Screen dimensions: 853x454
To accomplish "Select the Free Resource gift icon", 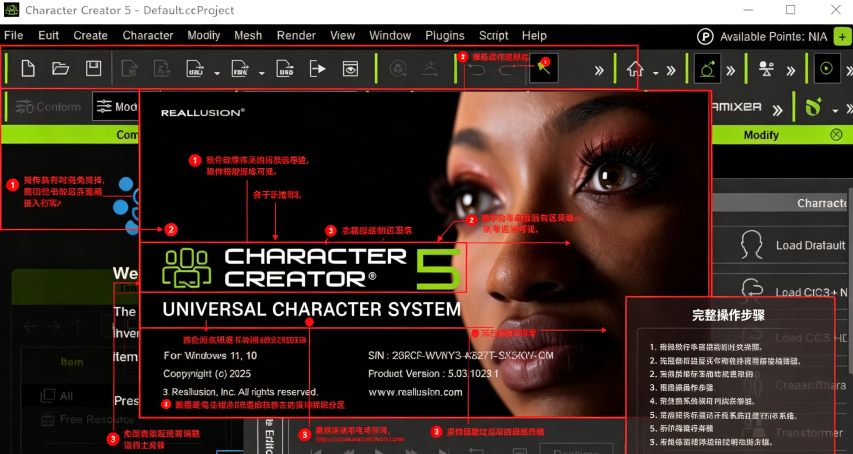I will tap(48, 419).
